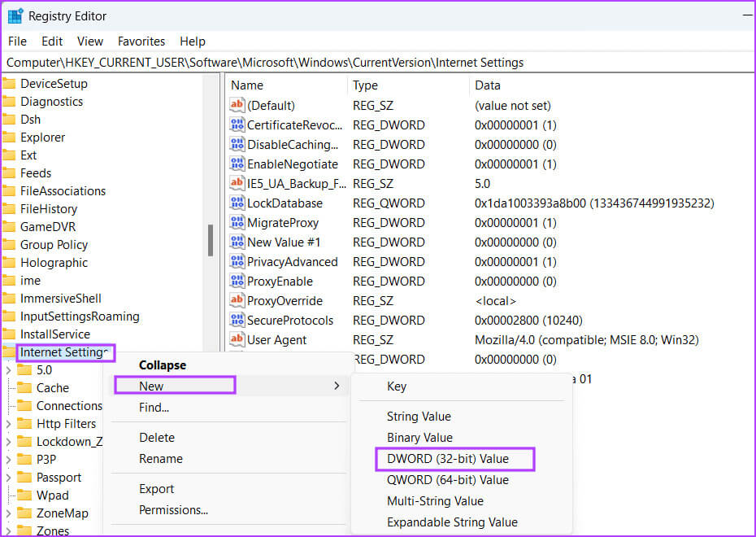This screenshot has height=537, width=756.
Task: Click the New Value #1 icon
Action: pos(237,242)
